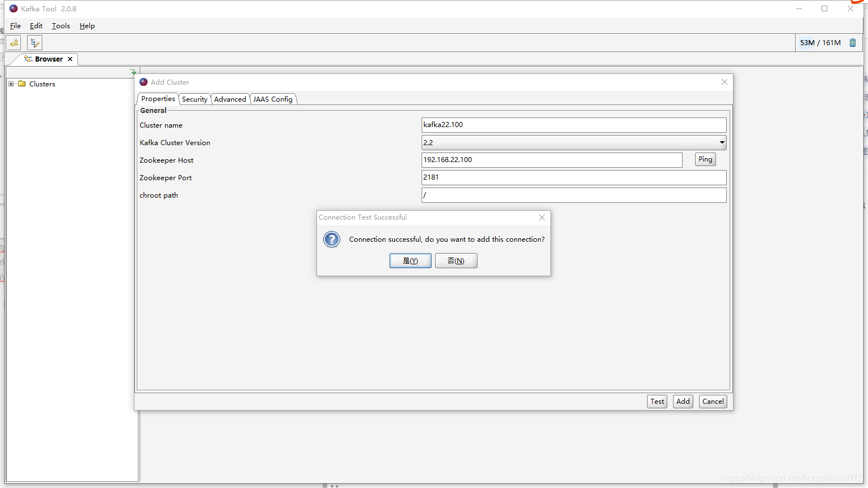The height and width of the screenshot is (488, 868).
Task: Click the Test button
Action: 657,402
